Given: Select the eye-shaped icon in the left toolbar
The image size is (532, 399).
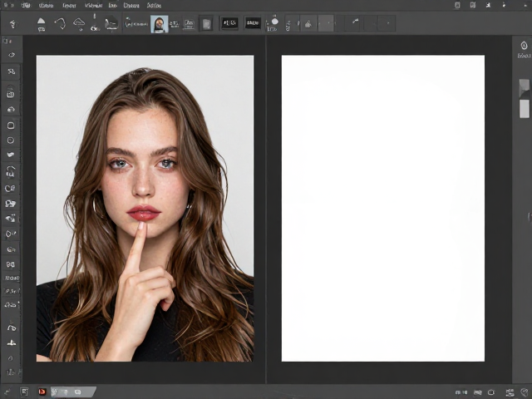Looking at the screenshot, I should [x=11, y=55].
